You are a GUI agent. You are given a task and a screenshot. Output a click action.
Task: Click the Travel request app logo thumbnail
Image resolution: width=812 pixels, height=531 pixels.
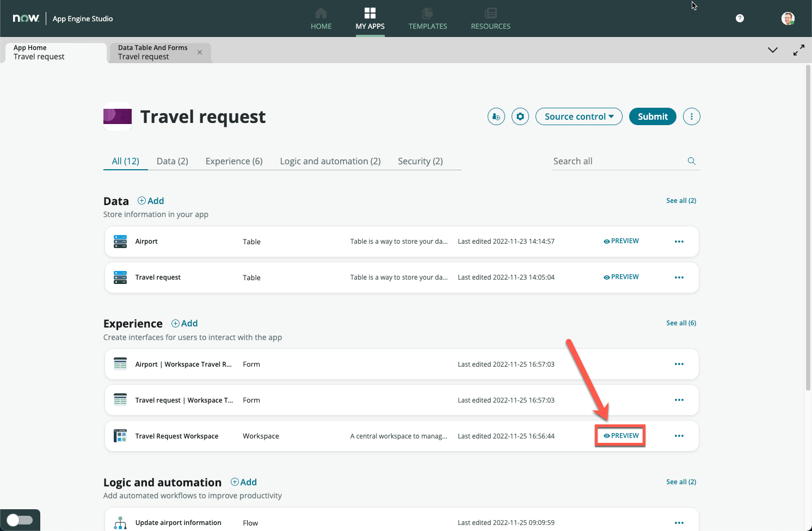pos(118,116)
